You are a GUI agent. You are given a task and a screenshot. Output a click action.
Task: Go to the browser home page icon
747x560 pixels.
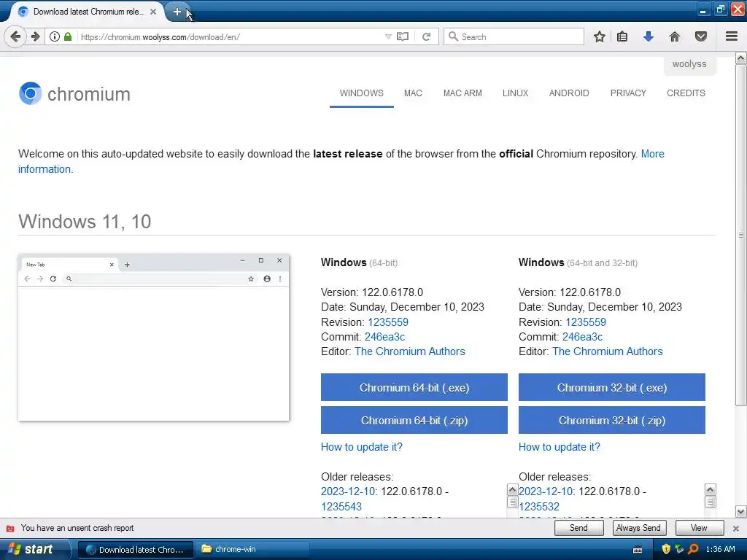[675, 36]
